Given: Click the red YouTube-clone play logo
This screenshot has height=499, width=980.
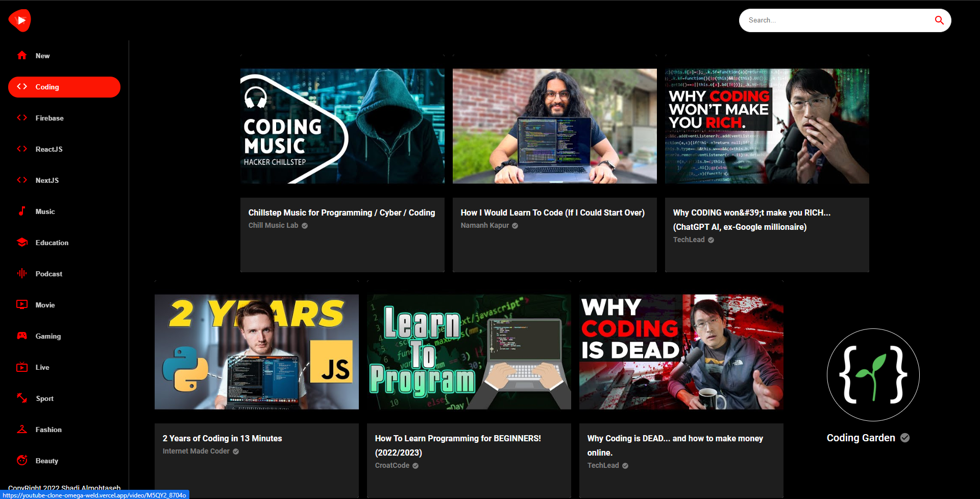Looking at the screenshot, I should [x=20, y=20].
